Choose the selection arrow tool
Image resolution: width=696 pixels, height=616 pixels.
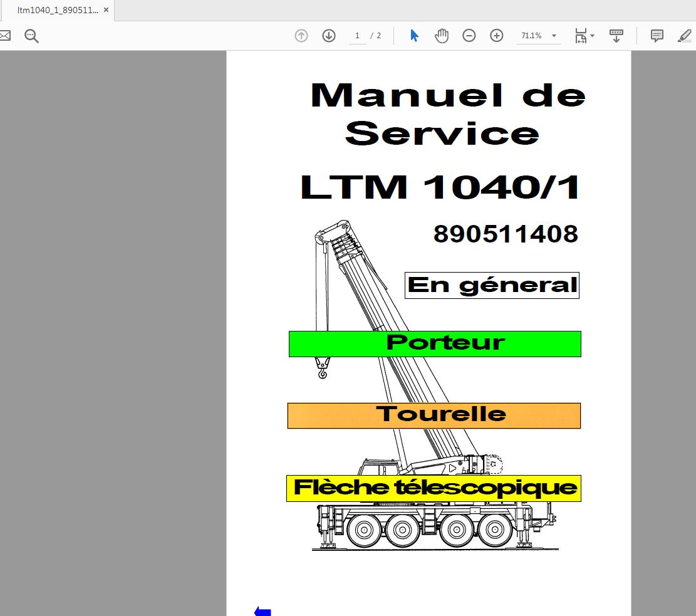pyautogui.click(x=415, y=36)
